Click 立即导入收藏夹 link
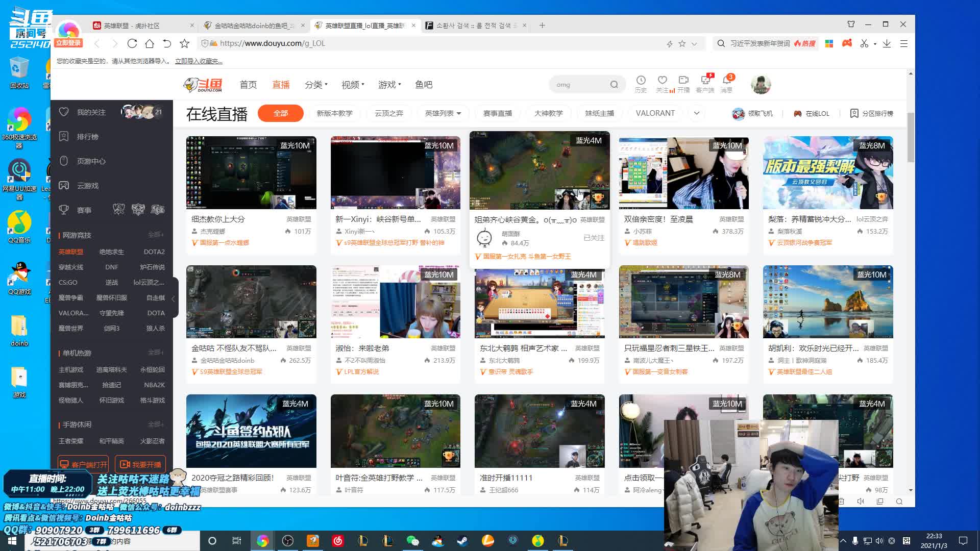980x551 pixels. point(199,61)
